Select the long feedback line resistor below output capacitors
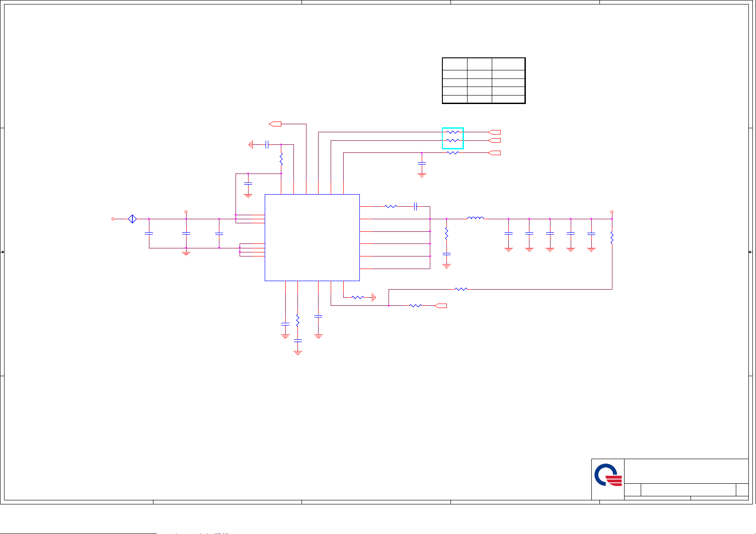 click(x=461, y=289)
